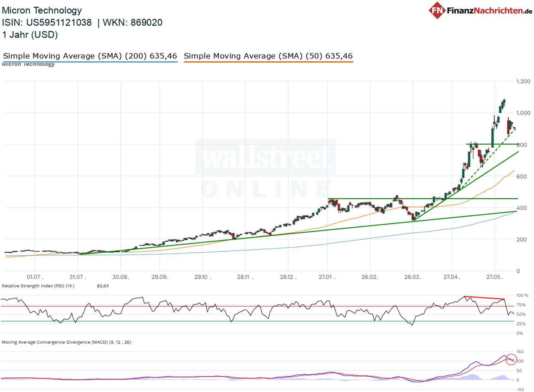Screen dimensions: 534x392
Task: Click the 01.07. date axis label
Action: [35, 277]
